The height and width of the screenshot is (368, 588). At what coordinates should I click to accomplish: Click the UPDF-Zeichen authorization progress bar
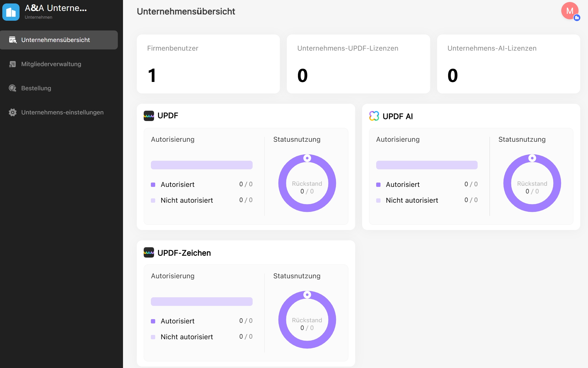202,302
